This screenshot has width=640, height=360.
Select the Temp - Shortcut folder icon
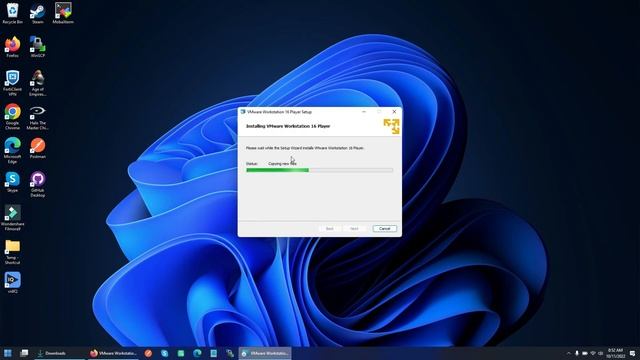13,251
